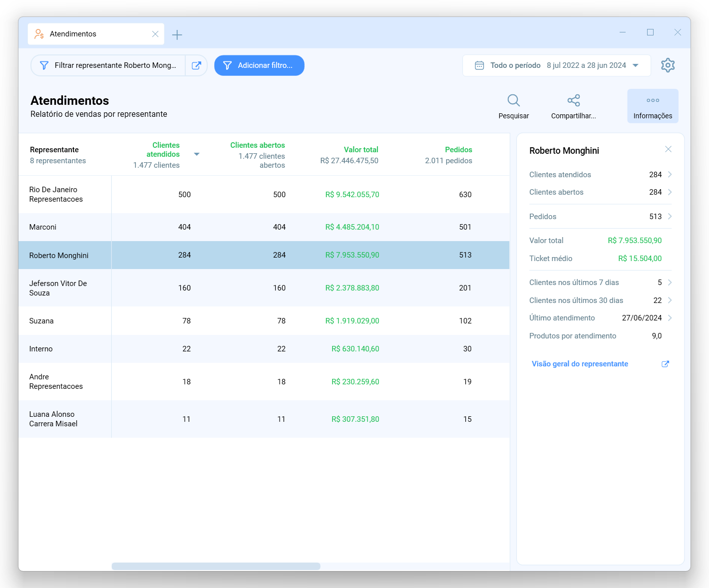Open the settings gear icon
This screenshot has width=709, height=588.
click(x=668, y=65)
